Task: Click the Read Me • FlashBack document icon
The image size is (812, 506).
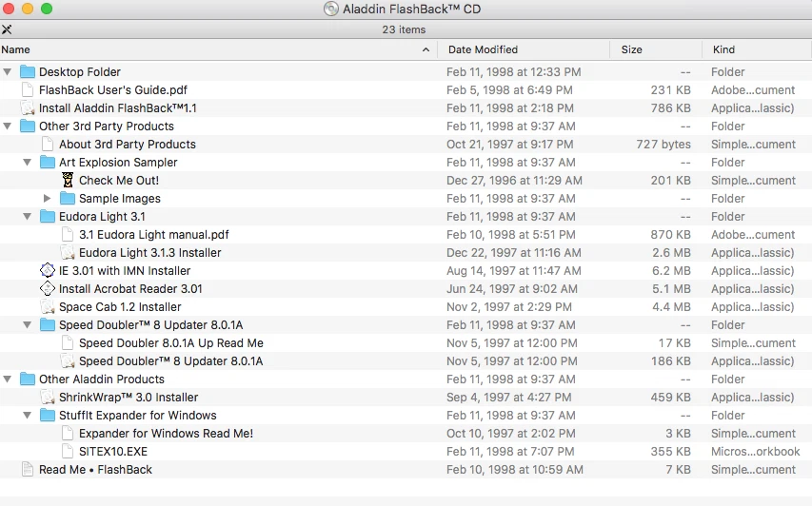Action: point(28,470)
